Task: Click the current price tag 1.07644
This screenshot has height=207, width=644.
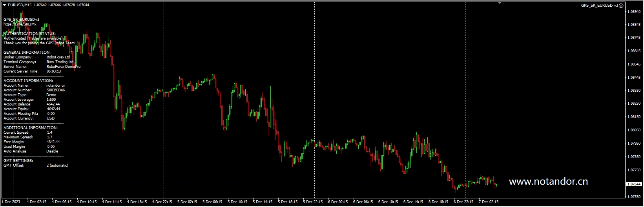Action: tap(634, 184)
